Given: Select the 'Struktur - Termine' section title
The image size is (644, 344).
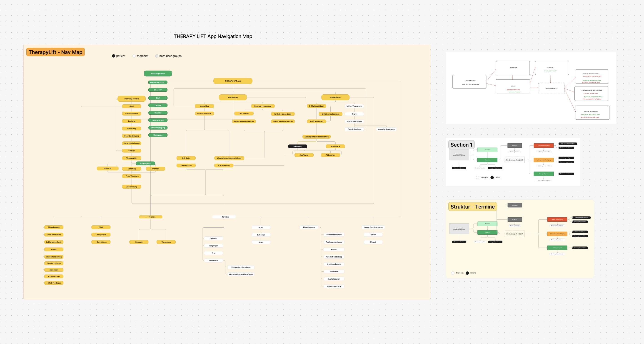Looking at the screenshot, I should coord(472,207).
